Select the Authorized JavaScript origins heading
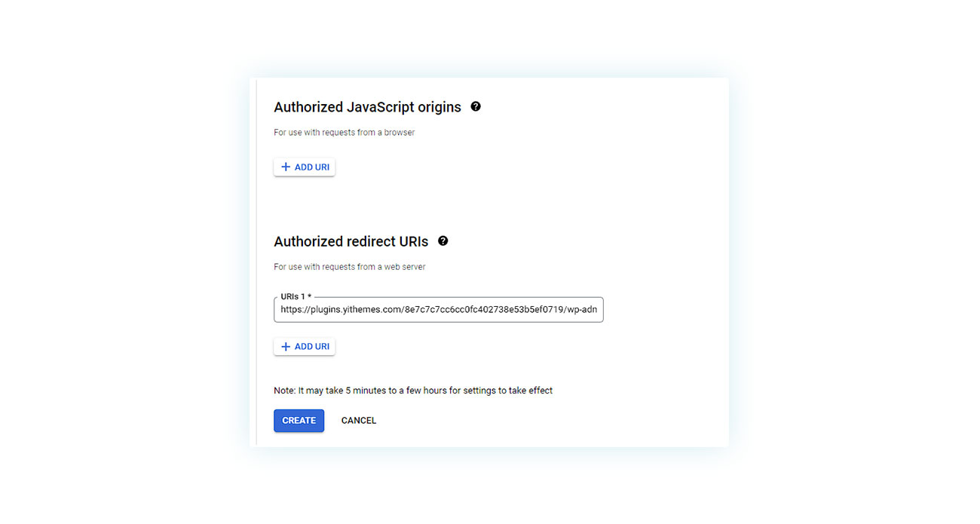 (367, 107)
